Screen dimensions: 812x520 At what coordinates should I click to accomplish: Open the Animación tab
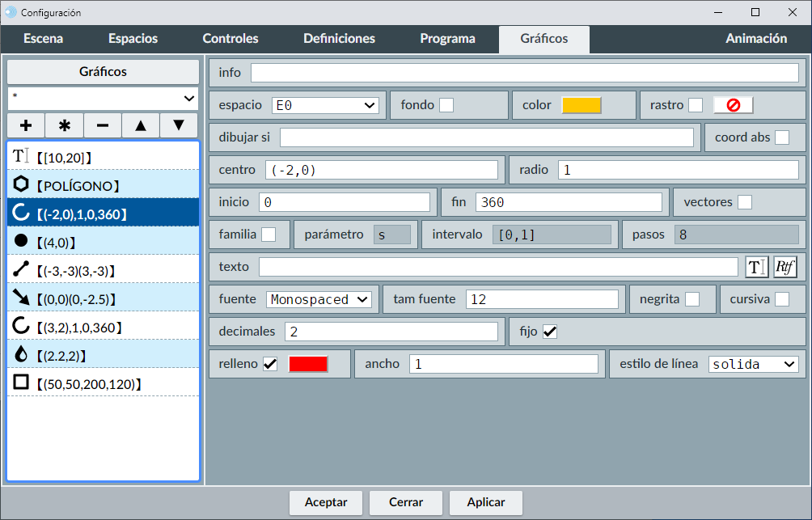point(755,39)
